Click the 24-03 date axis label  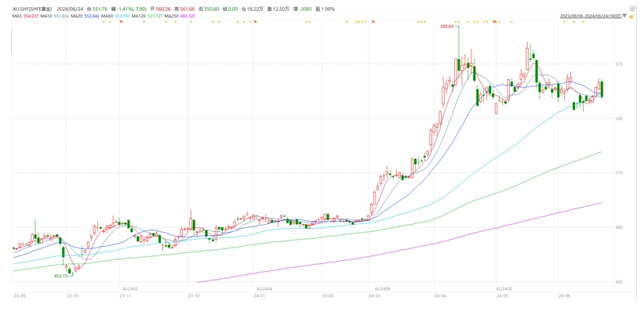(375, 295)
